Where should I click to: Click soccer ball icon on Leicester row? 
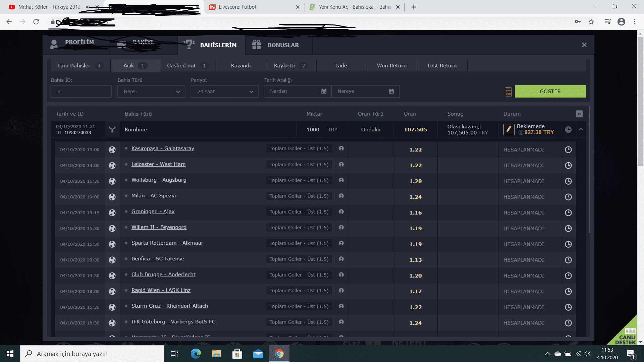point(112,166)
